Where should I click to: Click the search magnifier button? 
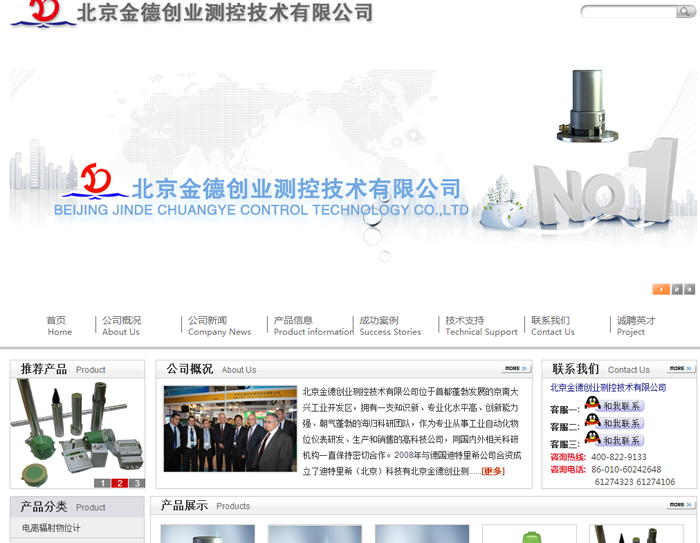(x=685, y=11)
